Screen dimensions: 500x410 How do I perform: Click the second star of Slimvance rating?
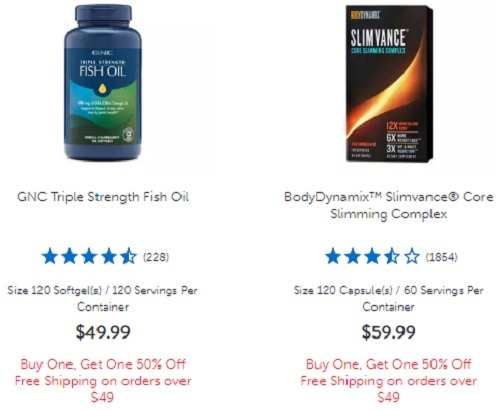coord(352,257)
